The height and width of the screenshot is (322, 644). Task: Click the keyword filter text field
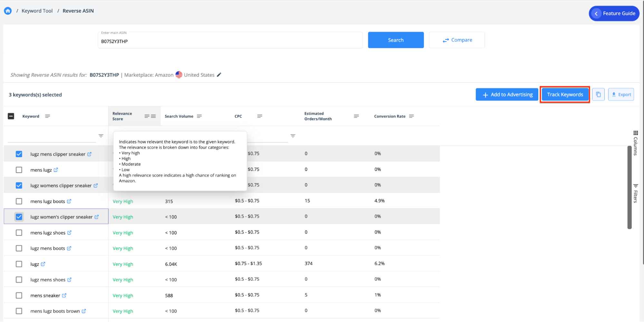click(52, 136)
